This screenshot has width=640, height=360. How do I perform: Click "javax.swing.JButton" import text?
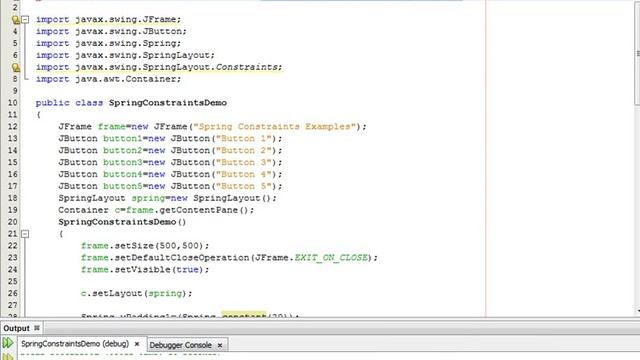(128, 31)
